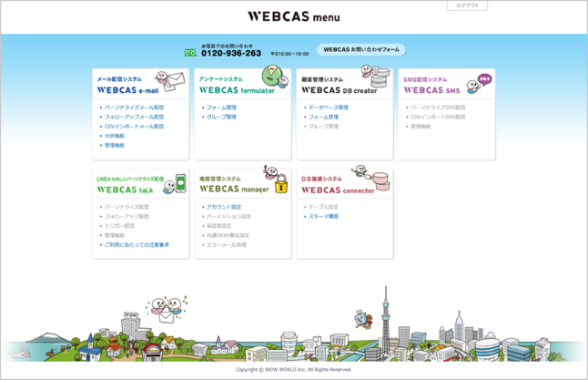Open フォローアップメール配信 link
The height and width of the screenshot is (380, 588).
[x=134, y=117]
